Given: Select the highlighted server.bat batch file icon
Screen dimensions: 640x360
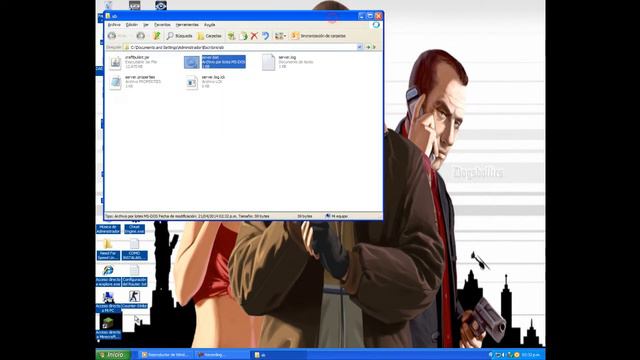Looking at the screenshot, I should pyautogui.click(x=192, y=62).
